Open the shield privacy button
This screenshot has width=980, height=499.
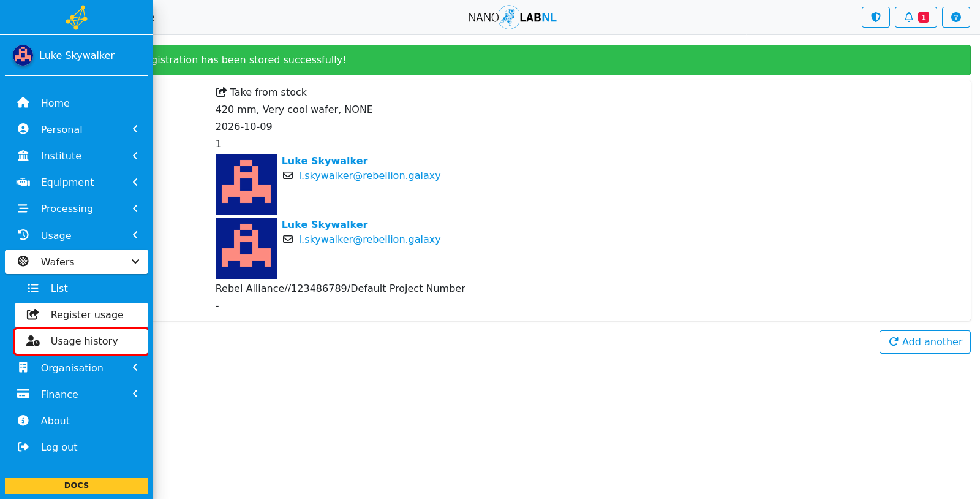click(876, 17)
